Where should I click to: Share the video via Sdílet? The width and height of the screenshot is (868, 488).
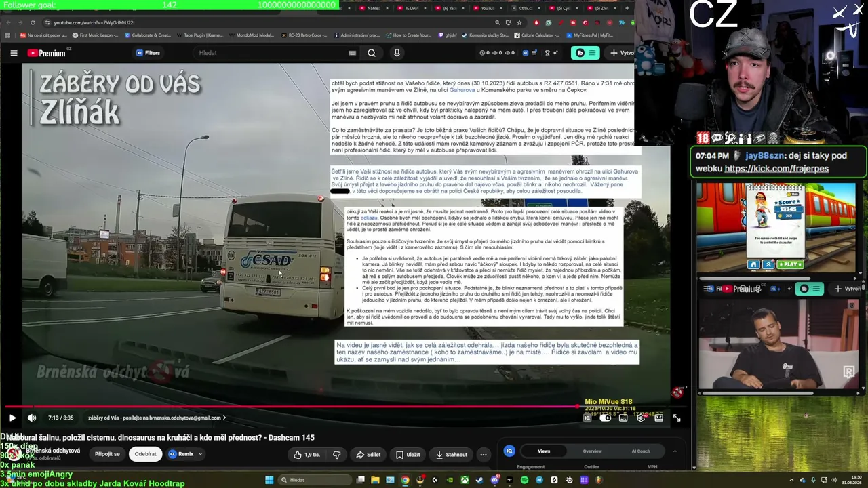[x=368, y=455]
